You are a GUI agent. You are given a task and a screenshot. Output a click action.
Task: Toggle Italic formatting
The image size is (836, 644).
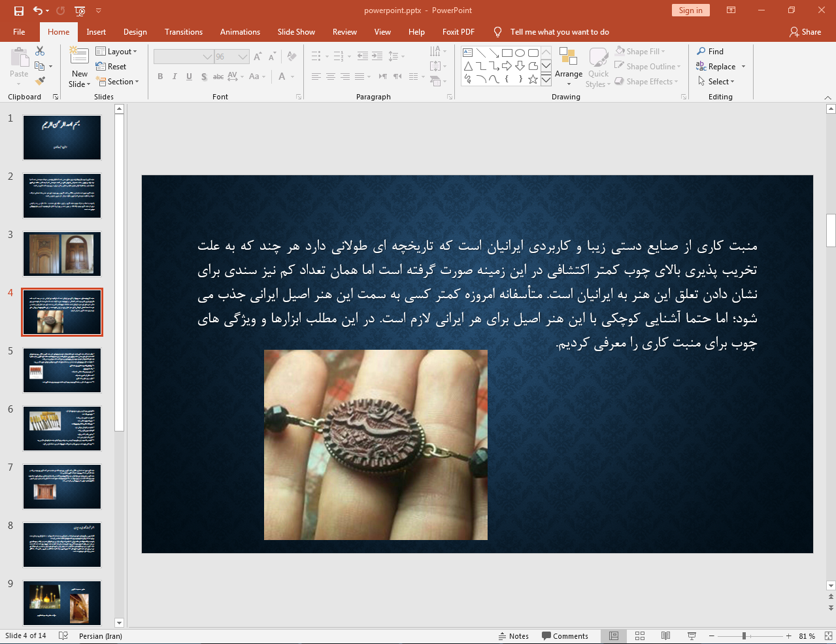[x=175, y=76]
